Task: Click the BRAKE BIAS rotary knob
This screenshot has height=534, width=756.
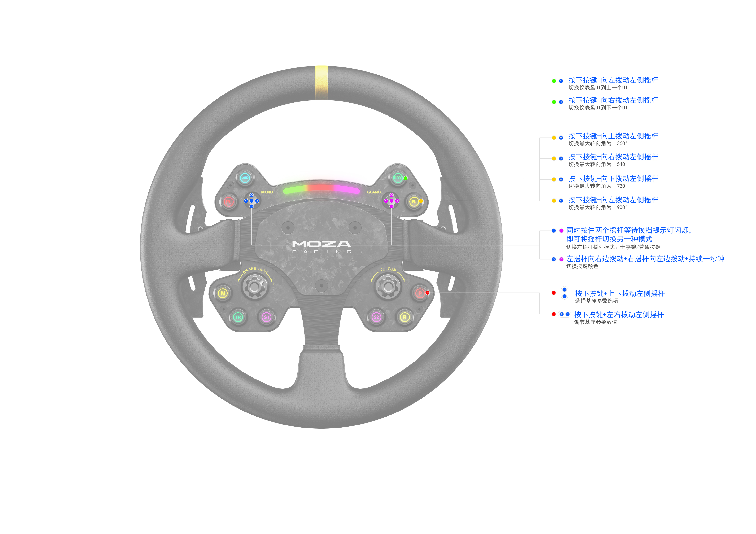Action: click(x=255, y=287)
